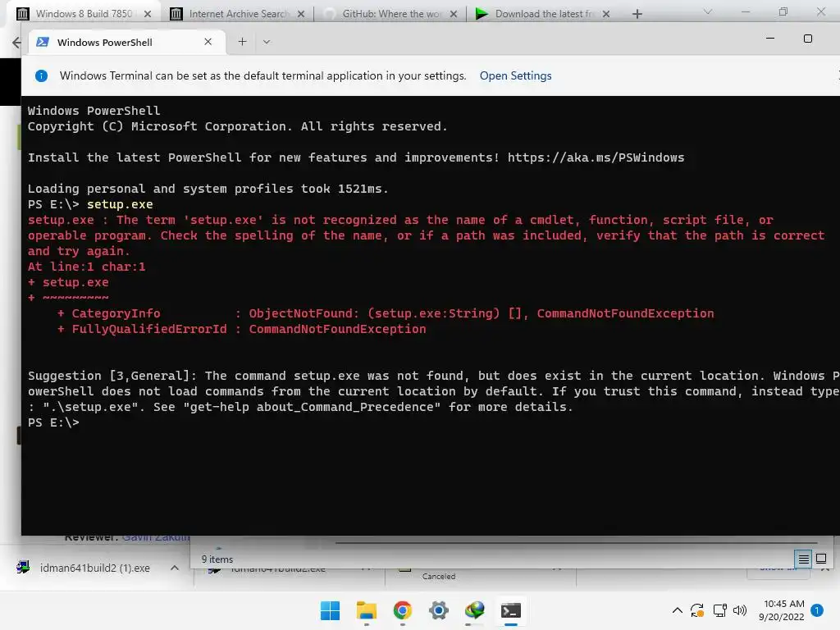The width and height of the screenshot is (840, 630).
Task: Open Settings gear icon in taskbar
Action: point(438,610)
